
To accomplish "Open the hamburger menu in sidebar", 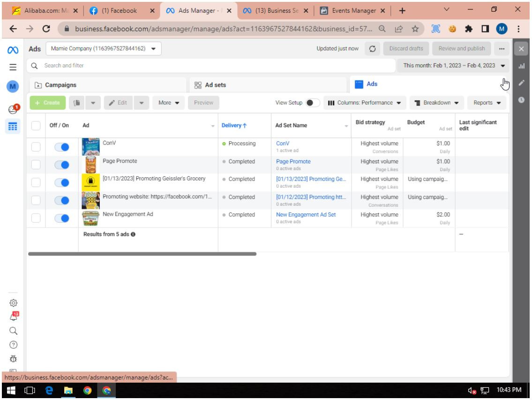I will pyautogui.click(x=13, y=67).
